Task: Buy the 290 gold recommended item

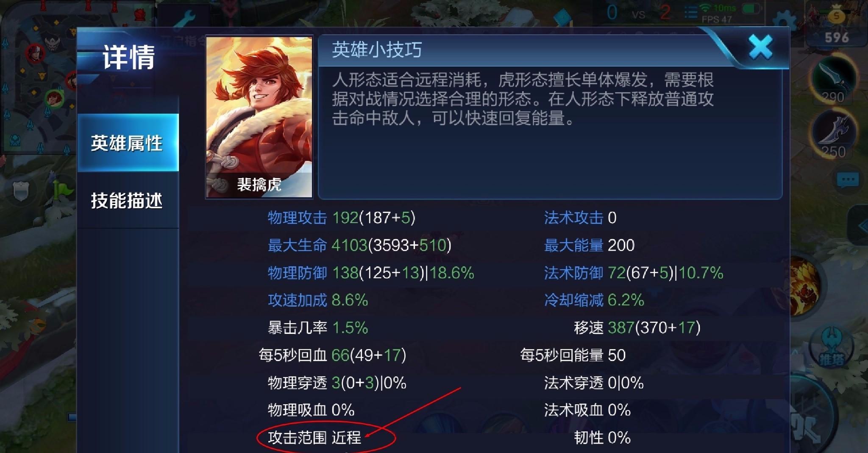Action: [833, 81]
